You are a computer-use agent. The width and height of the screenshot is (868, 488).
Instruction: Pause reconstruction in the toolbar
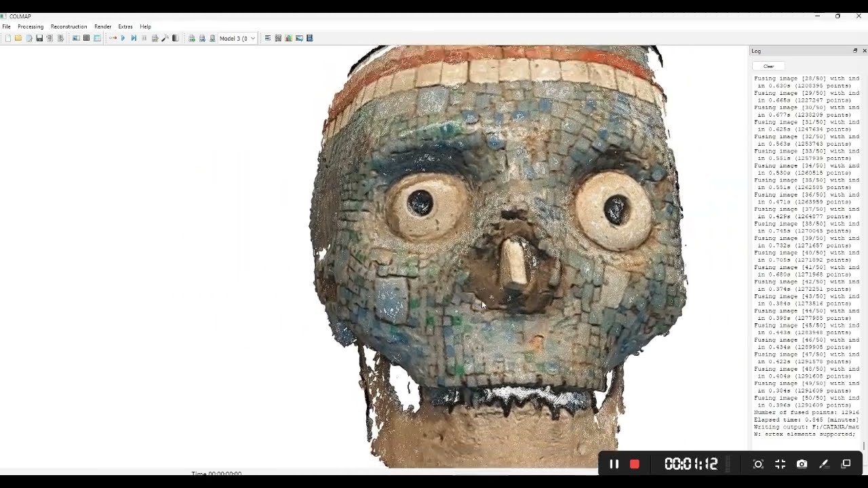click(x=144, y=39)
